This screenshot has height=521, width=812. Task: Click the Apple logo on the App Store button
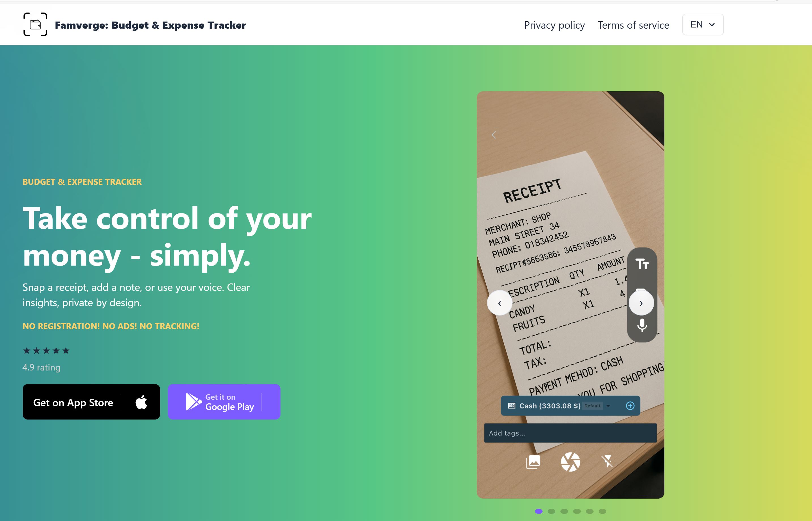[x=141, y=402]
